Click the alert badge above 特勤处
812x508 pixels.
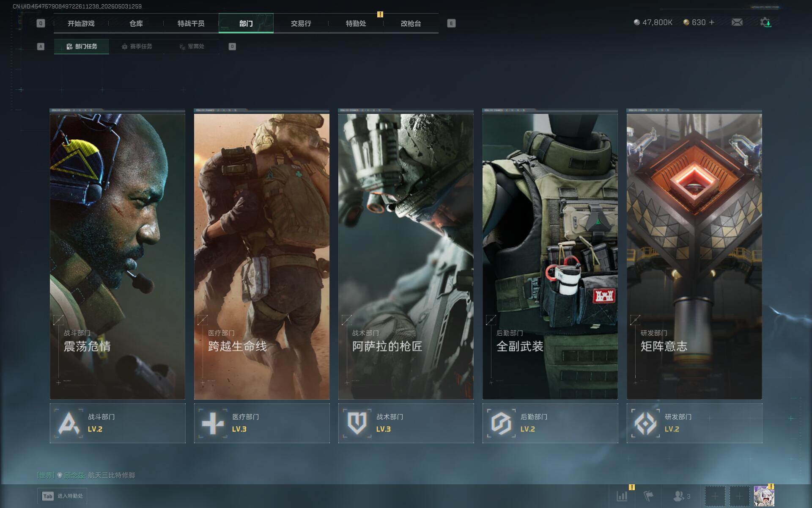pos(380,14)
